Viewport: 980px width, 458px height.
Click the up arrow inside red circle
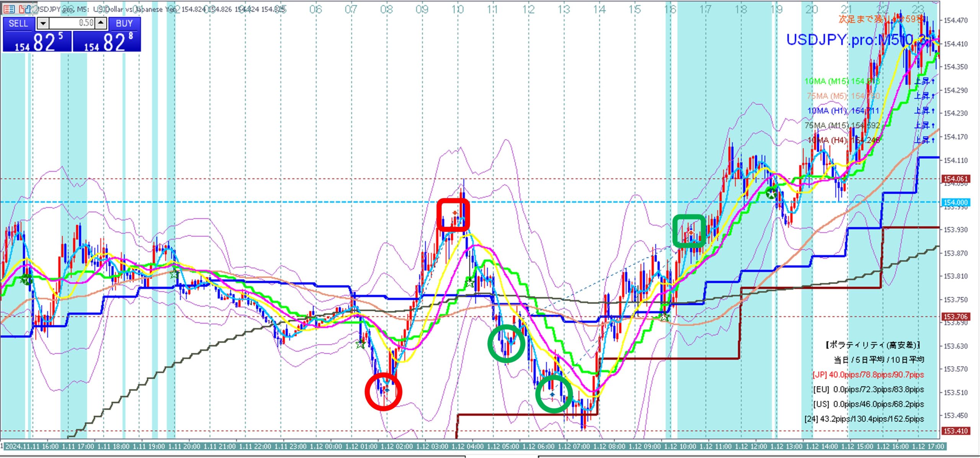(x=387, y=390)
